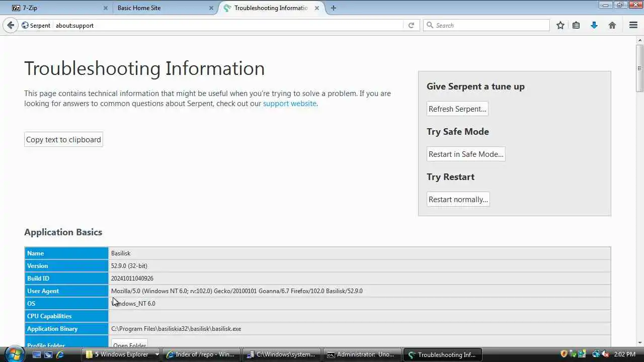Click Restart in Safe Mode button

coord(466,154)
